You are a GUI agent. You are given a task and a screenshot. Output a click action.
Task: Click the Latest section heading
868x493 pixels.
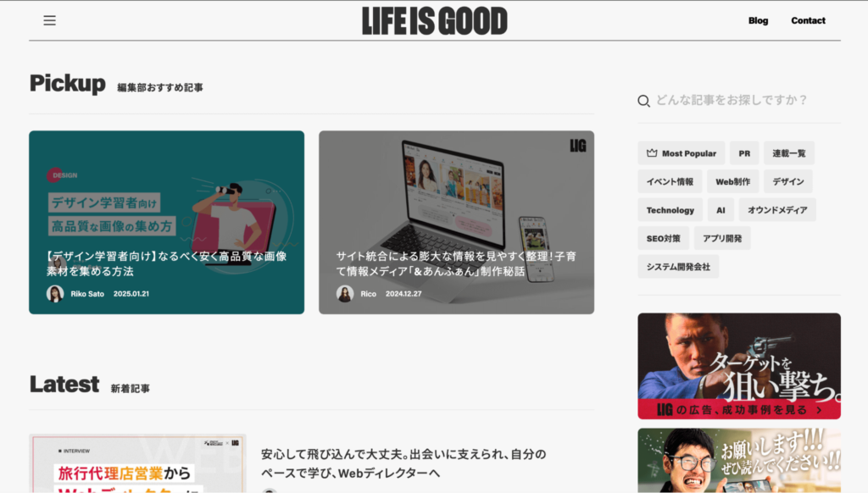pos(64,384)
